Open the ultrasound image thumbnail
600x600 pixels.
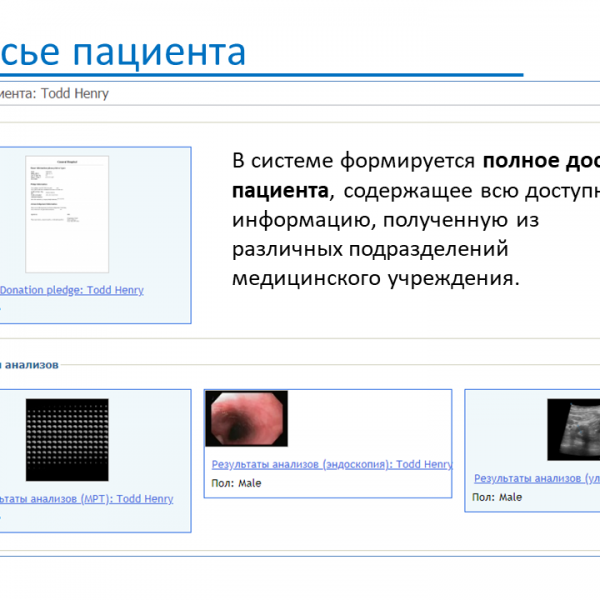click(573, 430)
